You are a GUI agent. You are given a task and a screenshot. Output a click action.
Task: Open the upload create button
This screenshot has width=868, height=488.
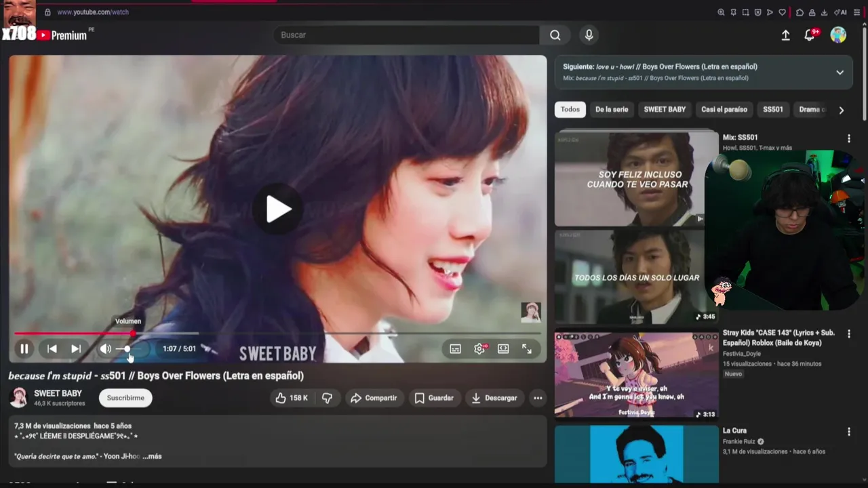tap(785, 35)
